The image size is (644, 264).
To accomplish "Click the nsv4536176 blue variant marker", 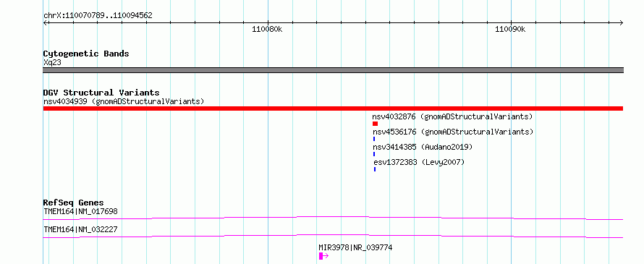I will (374, 139).
